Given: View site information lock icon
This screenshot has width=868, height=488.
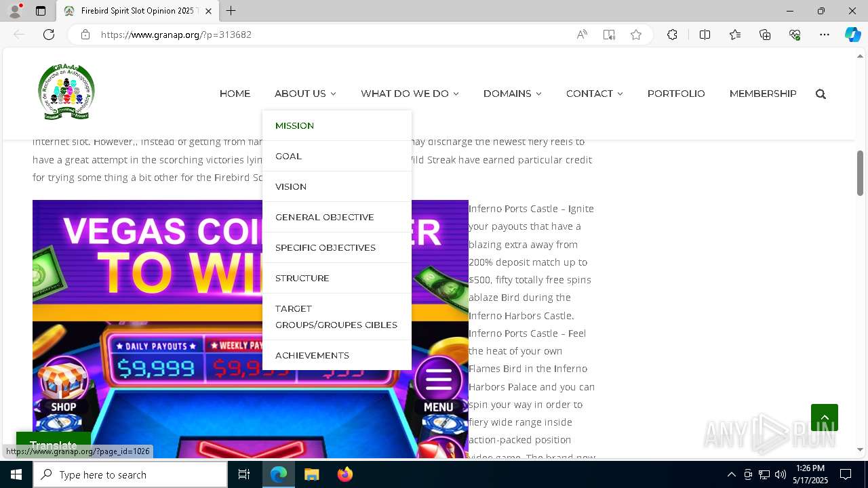Looking at the screenshot, I should [85, 35].
